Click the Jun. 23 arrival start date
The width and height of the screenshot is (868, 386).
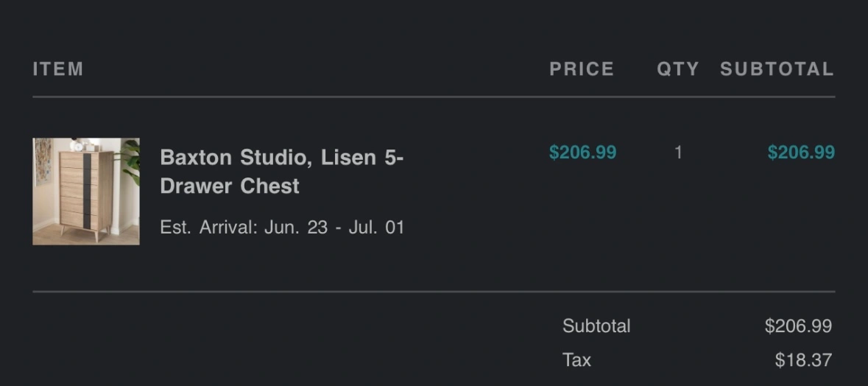tap(296, 228)
